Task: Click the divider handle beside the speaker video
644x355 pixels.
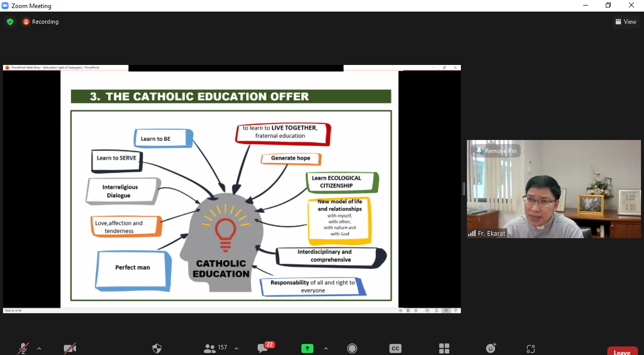Action: click(x=464, y=189)
